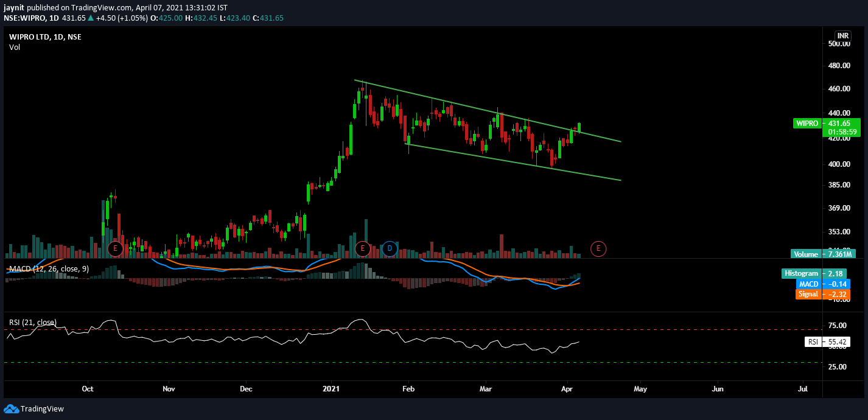Select the Jul label on time axis
Image resolution: width=868 pixels, height=420 pixels.
click(803, 388)
